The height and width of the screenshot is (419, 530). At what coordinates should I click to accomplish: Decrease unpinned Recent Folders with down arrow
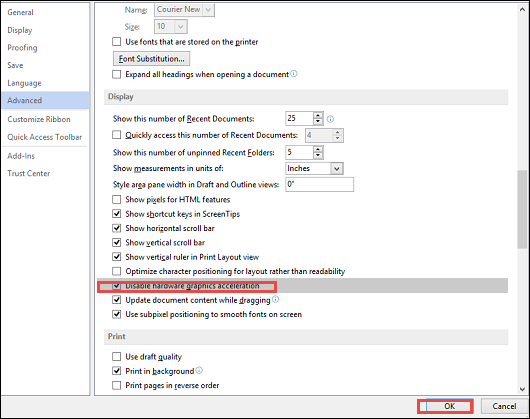[x=318, y=155]
